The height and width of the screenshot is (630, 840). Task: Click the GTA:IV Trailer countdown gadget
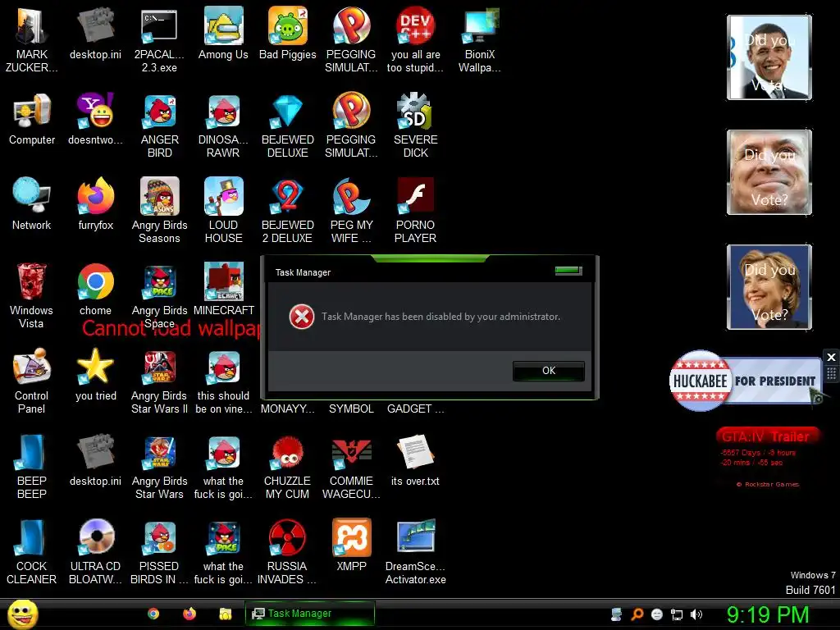(x=766, y=457)
